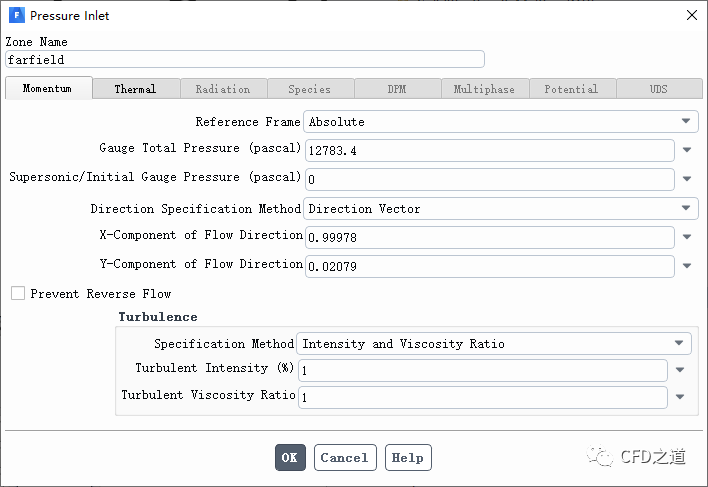Image resolution: width=708 pixels, height=487 pixels.
Task: Expand Gauge Total Pressure options arrow
Action: (x=687, y=151)
